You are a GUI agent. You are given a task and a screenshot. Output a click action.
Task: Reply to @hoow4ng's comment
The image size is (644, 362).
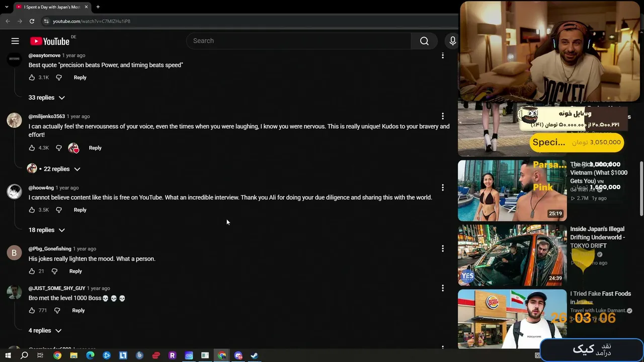pyautogui.click(x=80, y=210)
